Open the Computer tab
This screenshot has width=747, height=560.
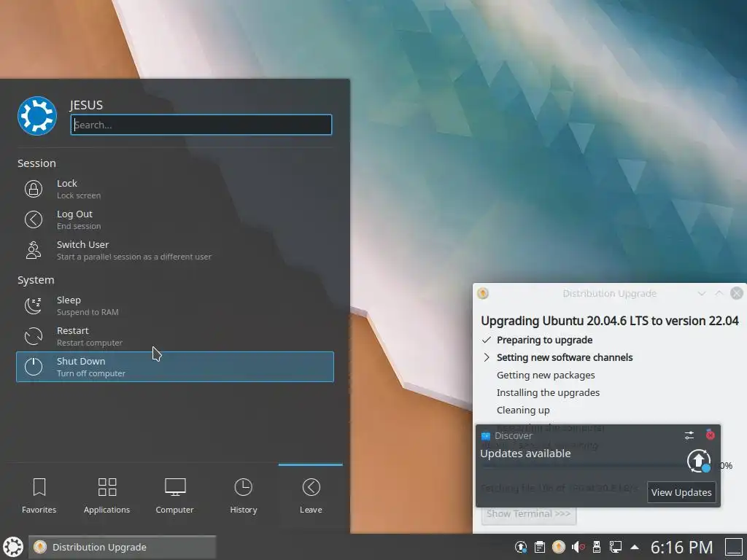(x=174, y=496)
